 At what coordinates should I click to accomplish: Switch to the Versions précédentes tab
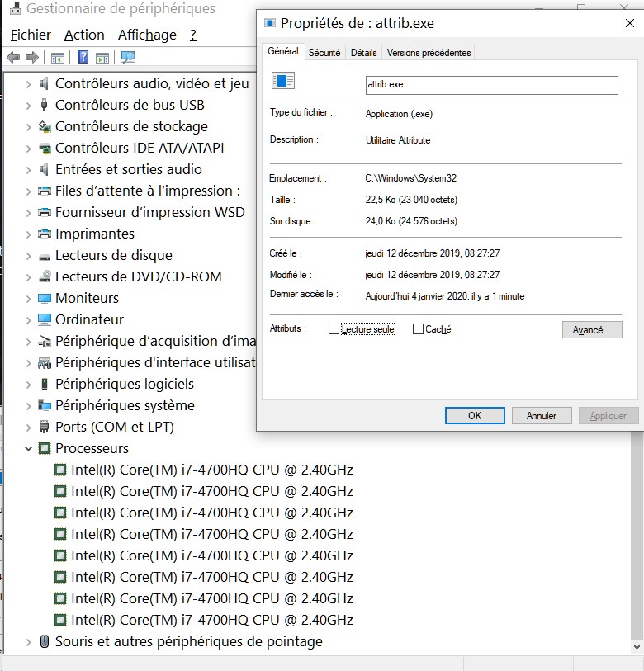point(429,53)
